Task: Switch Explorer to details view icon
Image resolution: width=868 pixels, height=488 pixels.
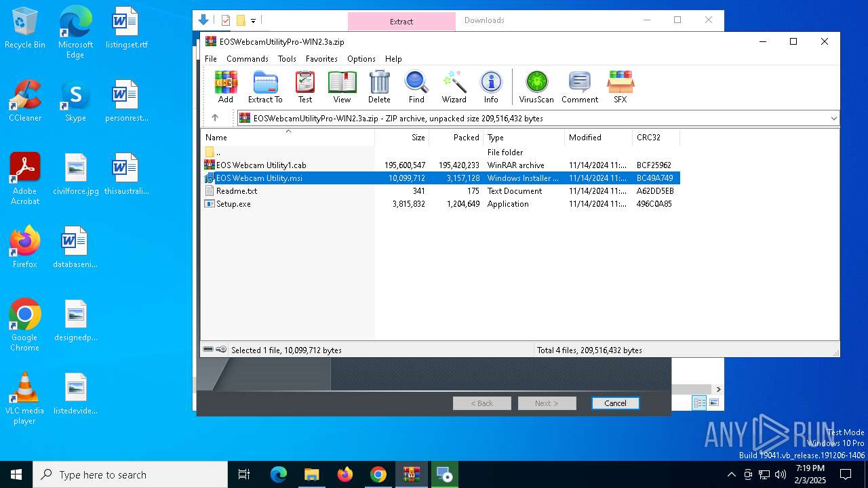Action: tap(699, 403)
